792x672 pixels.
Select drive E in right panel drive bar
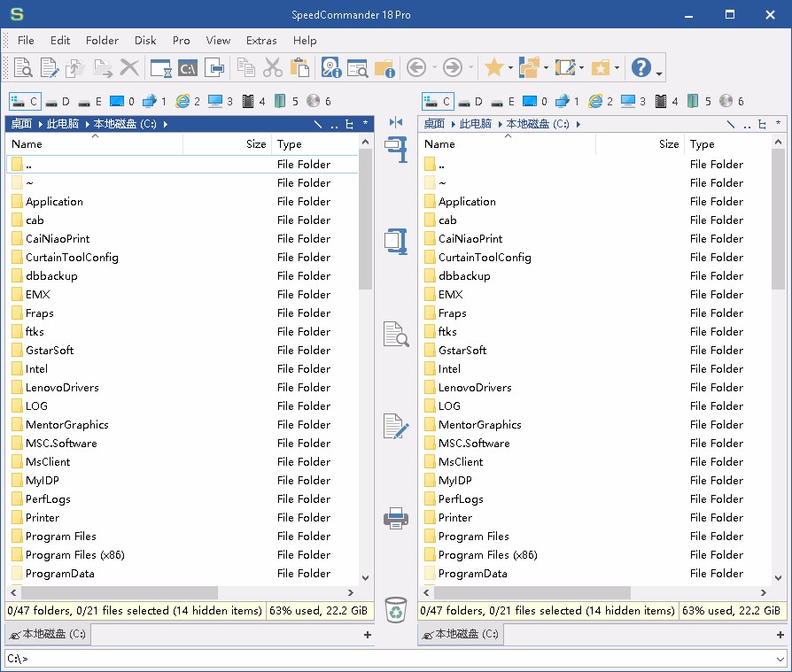pos(502,101)
